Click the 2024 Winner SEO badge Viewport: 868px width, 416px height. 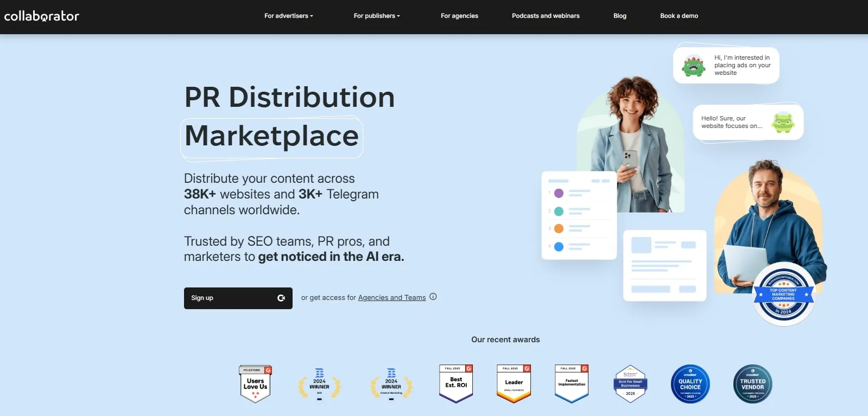coord(319,384)
